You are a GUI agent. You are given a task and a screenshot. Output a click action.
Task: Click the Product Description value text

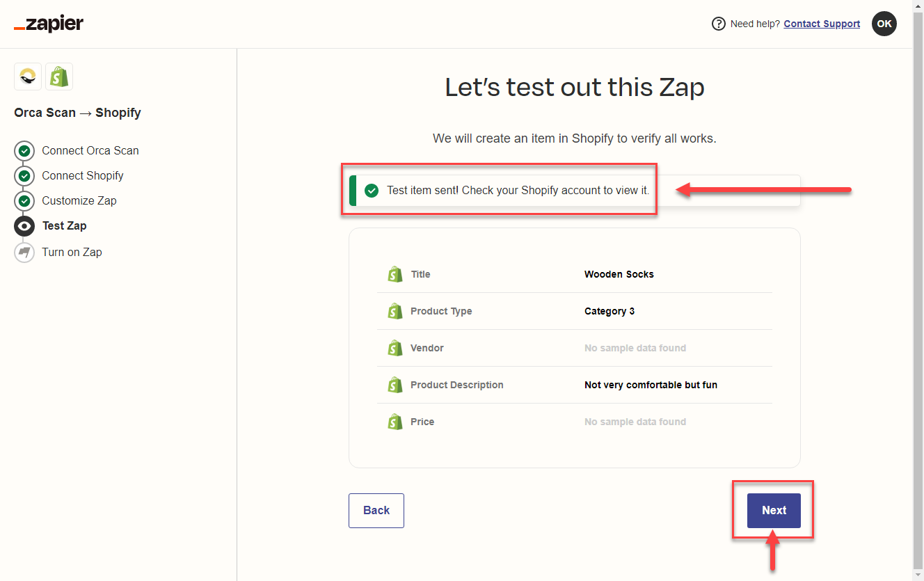point(651,385)
